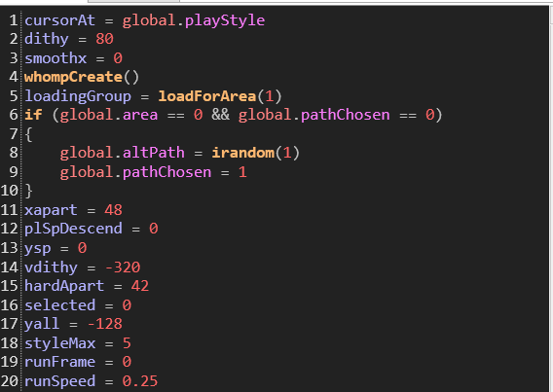Screen dimensions: 553x392
Task: Click the "loadForArea" function name
Action: pyautogui.click(x=207, y=96)
